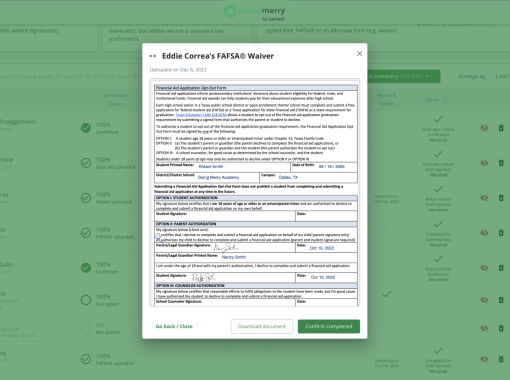The image size is (510, 380).
Task: Click the eyes emoji beside the waiver title
Action: pyautogui.click(x=153, y=56)
